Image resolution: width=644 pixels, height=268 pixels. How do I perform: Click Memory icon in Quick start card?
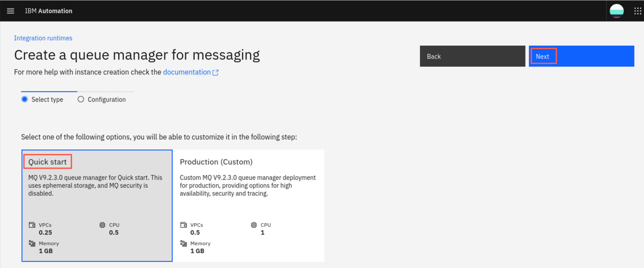click(x=32, y=243)
